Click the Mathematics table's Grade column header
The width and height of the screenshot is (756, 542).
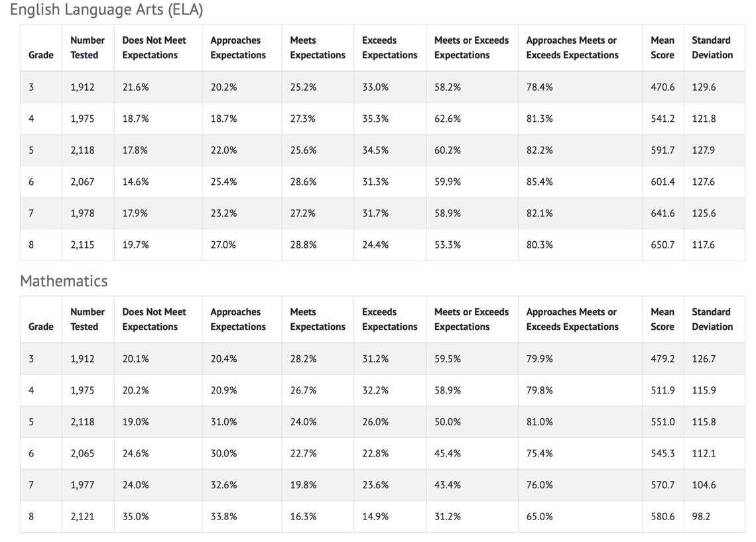pyautogui.click(x=41, y=327)
